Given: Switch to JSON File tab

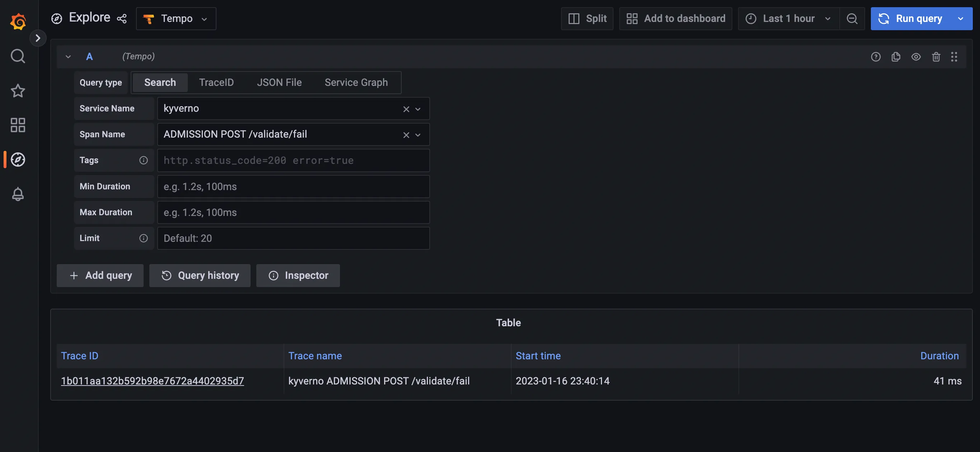Looking at the screenshot, I should click(x=279, y=82).
